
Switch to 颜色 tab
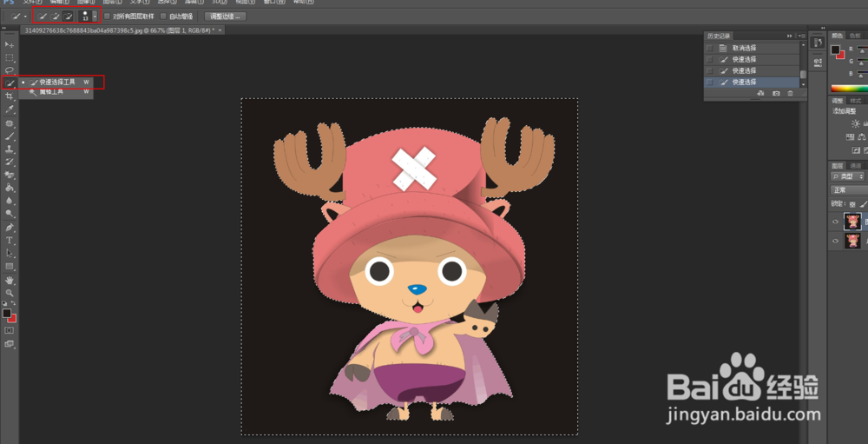838,36
